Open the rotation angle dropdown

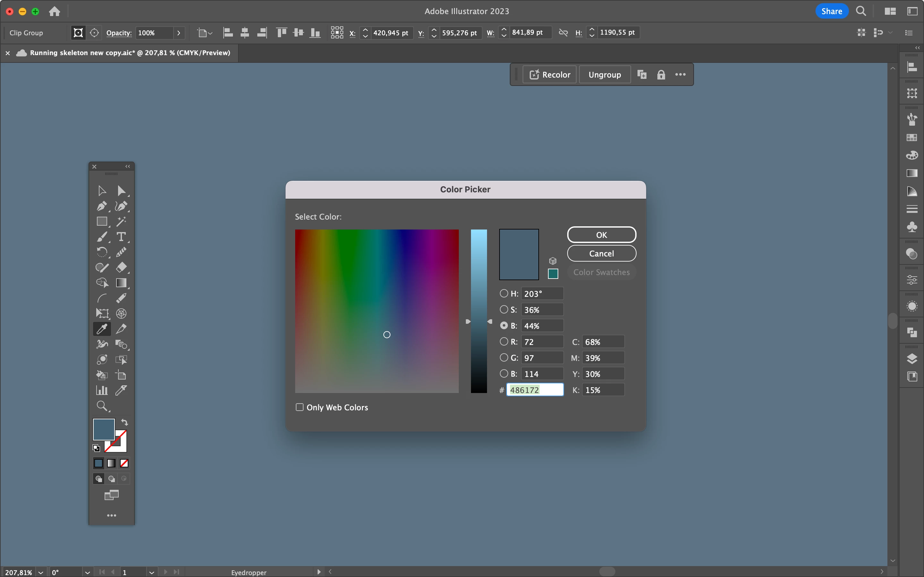[88, 572]
